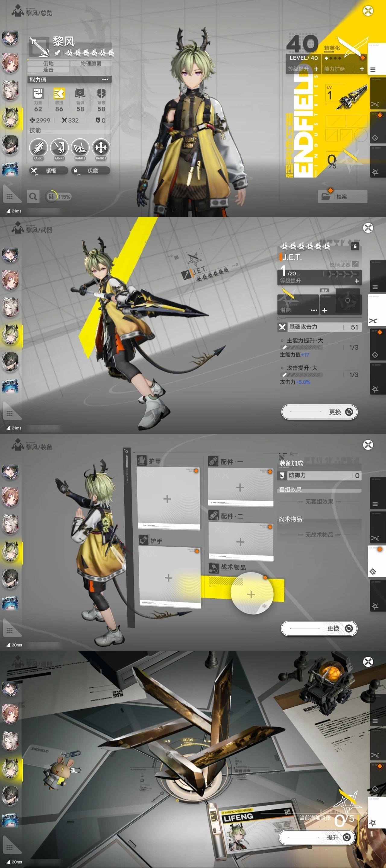Select the fourth RANK 1 skill icon

click(x=100, y=148)
